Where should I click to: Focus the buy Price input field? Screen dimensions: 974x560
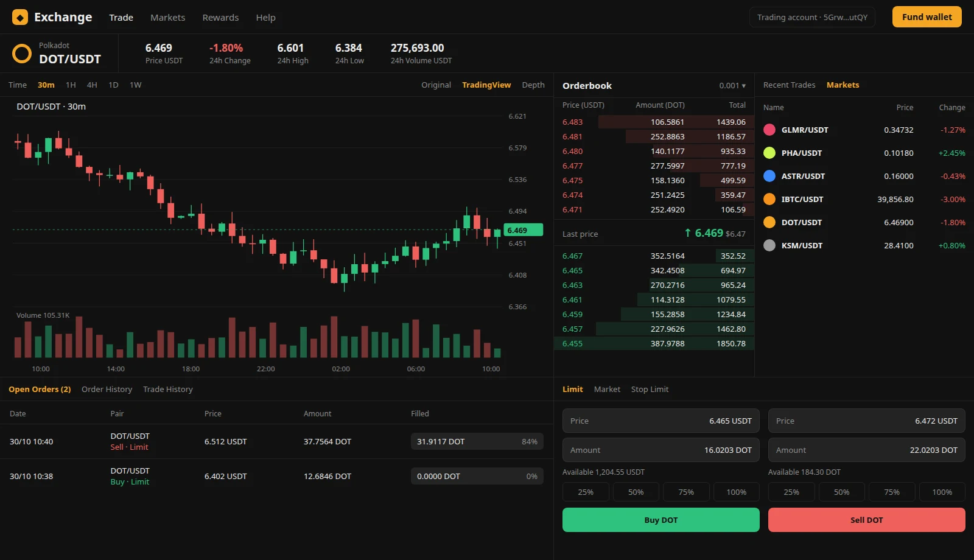point(661,421)
